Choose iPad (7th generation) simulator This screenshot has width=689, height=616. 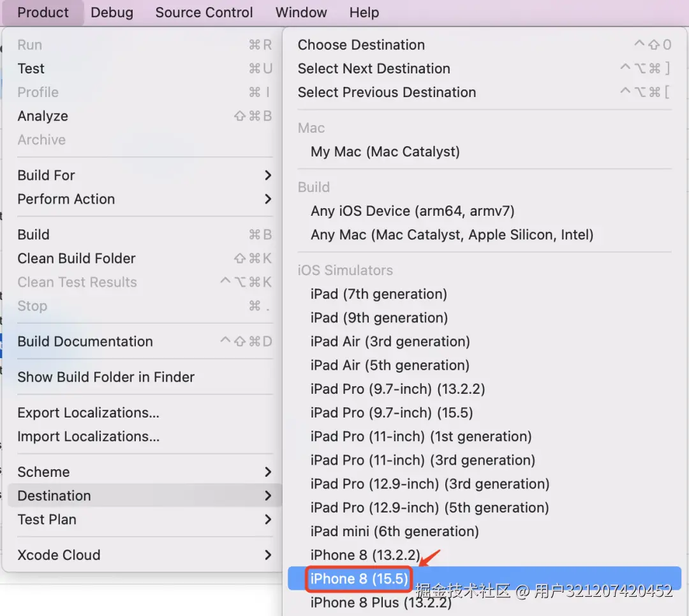tap(484, 294)
